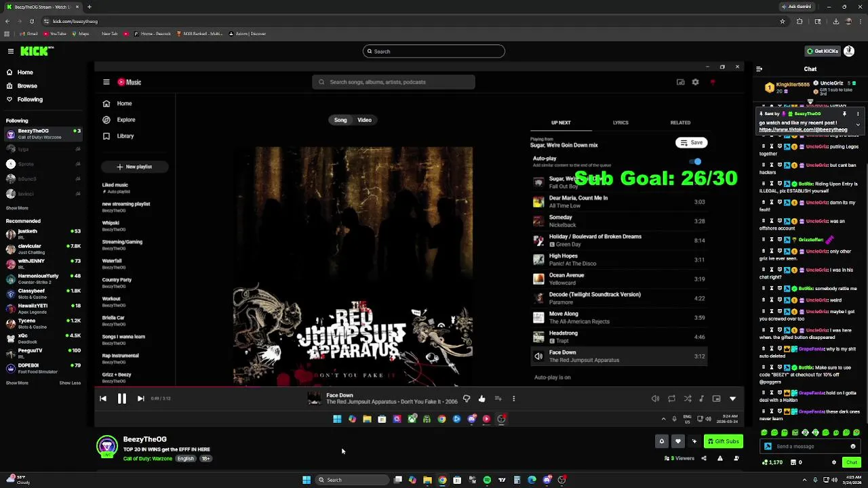Bookmark page with Chrome star icon
Viewport: 868px width, 488px height.
pyautogui.click(x=783, y=21)
